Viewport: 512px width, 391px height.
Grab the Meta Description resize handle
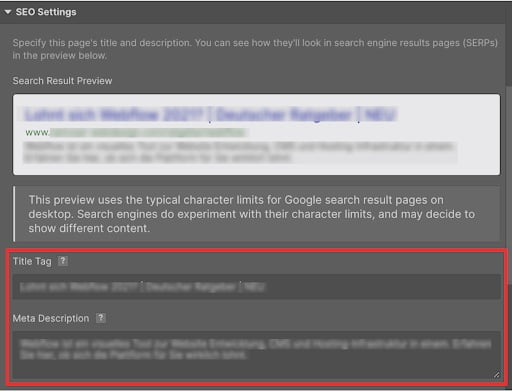coord(496,375)
